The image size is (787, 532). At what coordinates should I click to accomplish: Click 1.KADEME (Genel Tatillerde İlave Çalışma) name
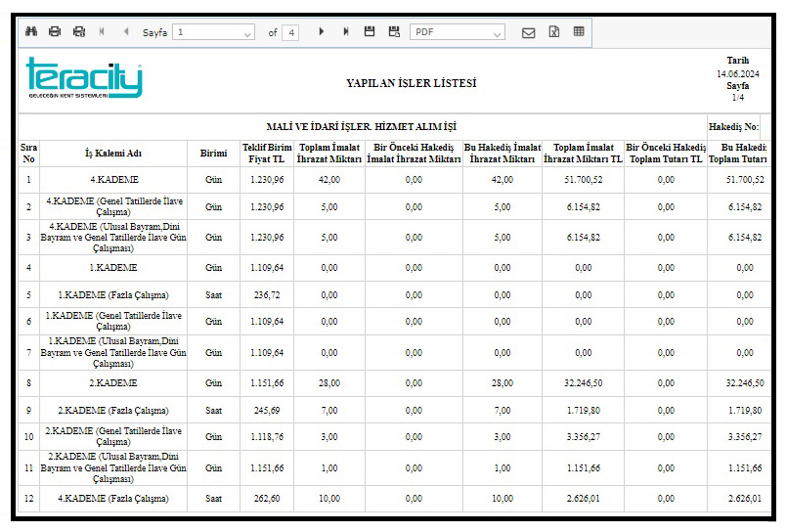coord(113,321)
